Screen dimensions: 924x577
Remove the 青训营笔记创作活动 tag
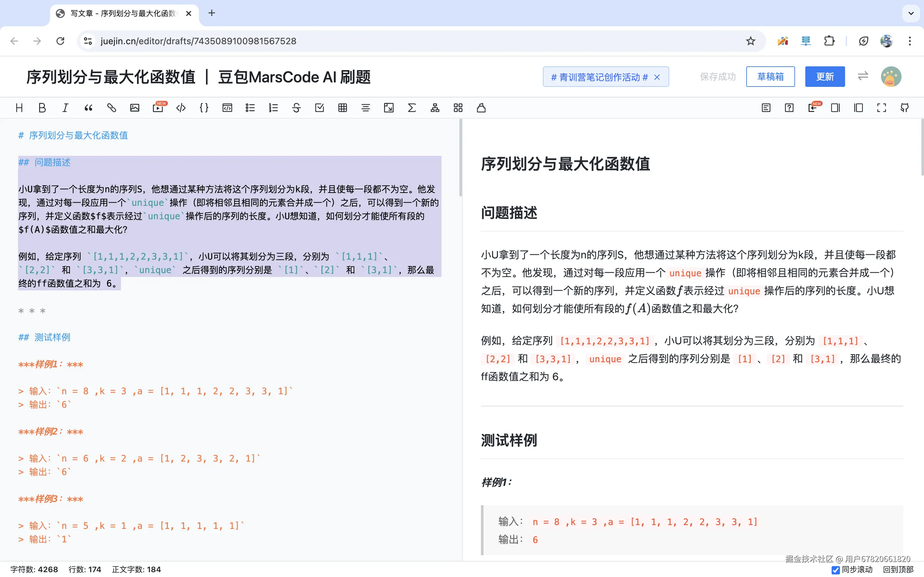pyautogui.click(x=657, y=77)
